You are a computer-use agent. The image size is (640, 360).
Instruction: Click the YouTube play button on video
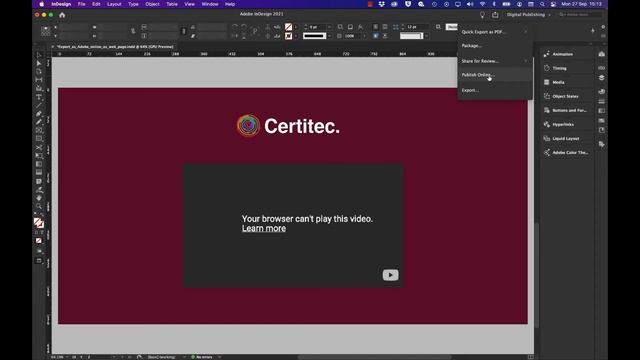[x=391, y=275]
